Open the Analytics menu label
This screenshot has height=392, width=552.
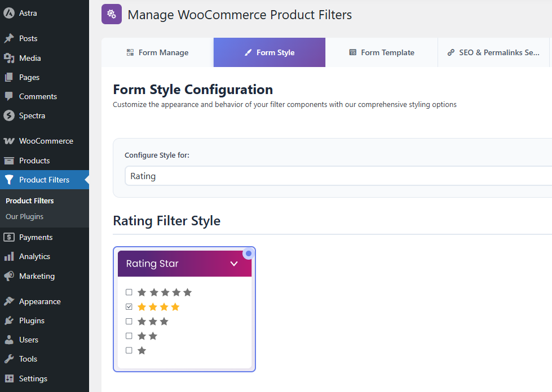click(34, 256)
